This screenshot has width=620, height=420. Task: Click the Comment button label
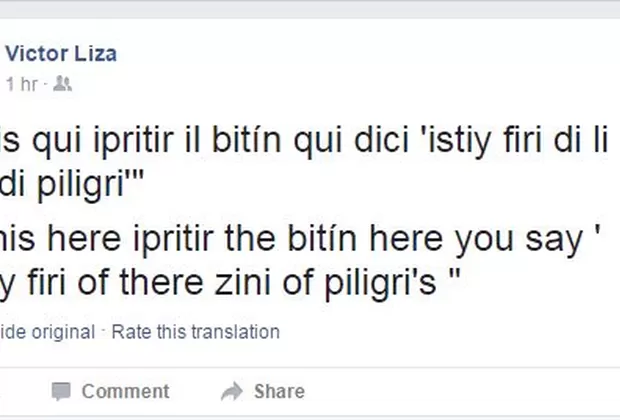pos(125,391)
